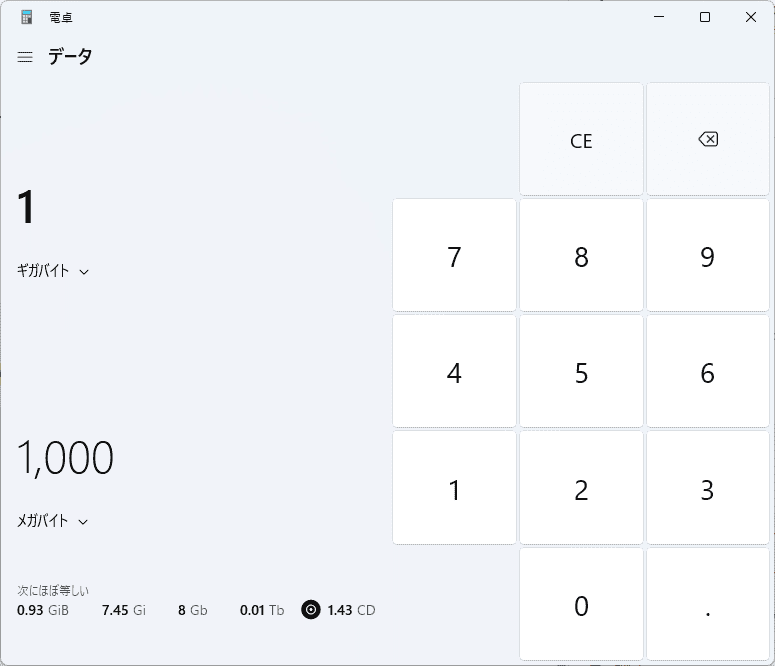Select the input value 1 field
This screenshot has height=666, width=775.
pyautogui.click(x=27, y=208)
